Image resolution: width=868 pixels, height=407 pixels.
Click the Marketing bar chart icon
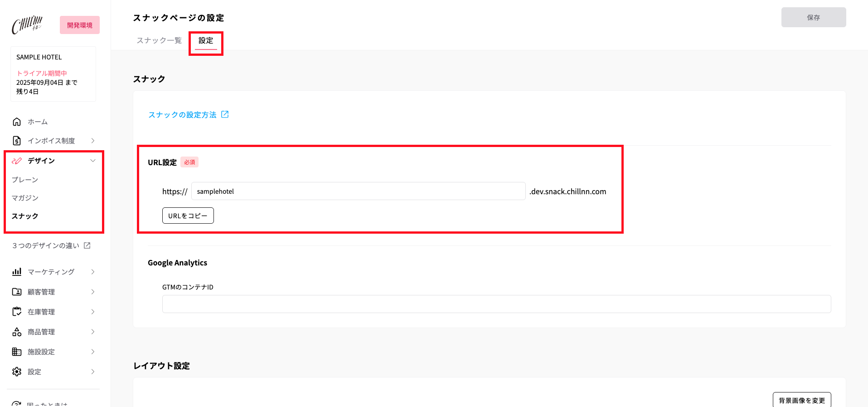click(x=17, y=272)
